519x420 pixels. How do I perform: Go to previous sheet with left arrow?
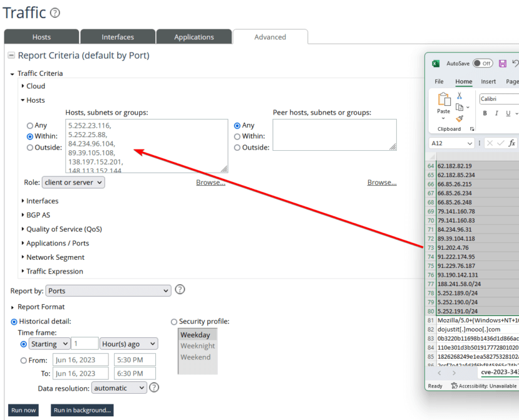click(x=439, y=373)
